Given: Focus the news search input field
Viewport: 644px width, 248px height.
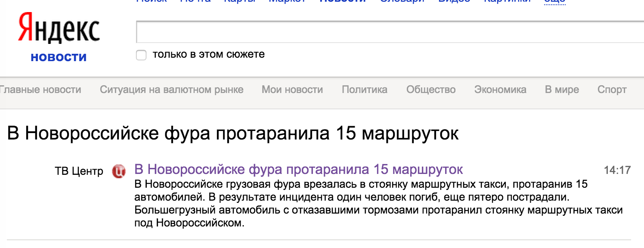Looking at the screenshot, I should coord(387,32).
